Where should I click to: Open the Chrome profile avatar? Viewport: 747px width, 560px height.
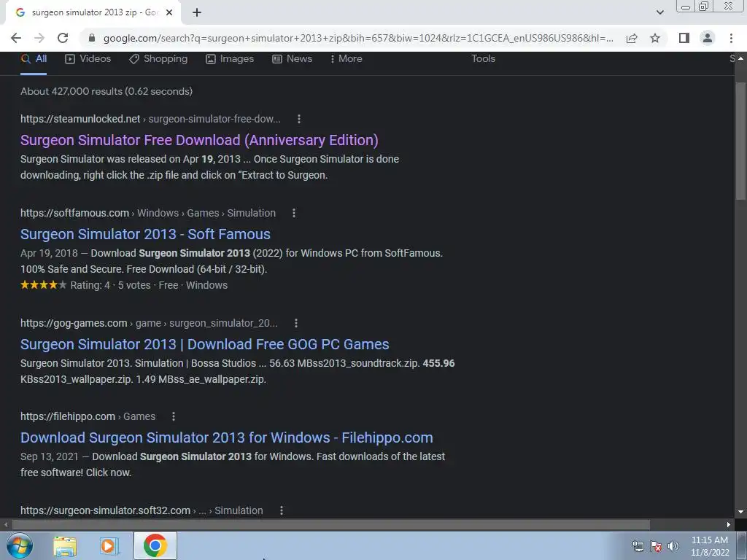pyautogui.click(x=708, y=38)
